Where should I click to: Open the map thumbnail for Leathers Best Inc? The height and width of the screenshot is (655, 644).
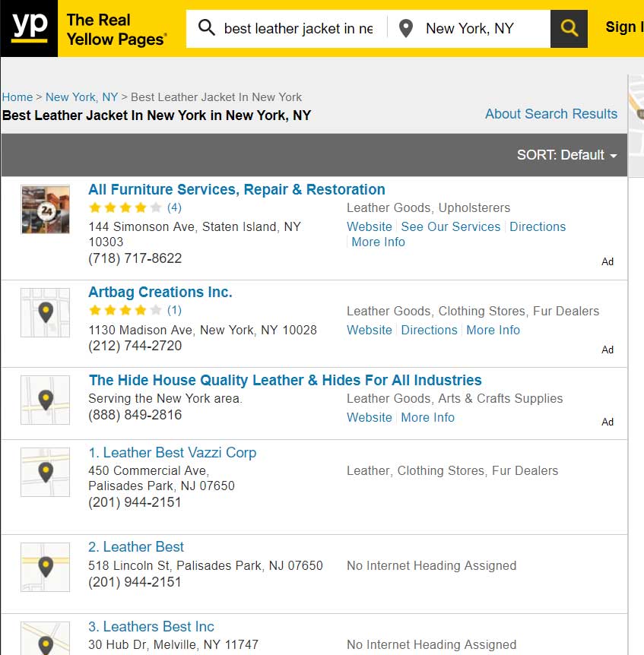[x=45, y=642]
